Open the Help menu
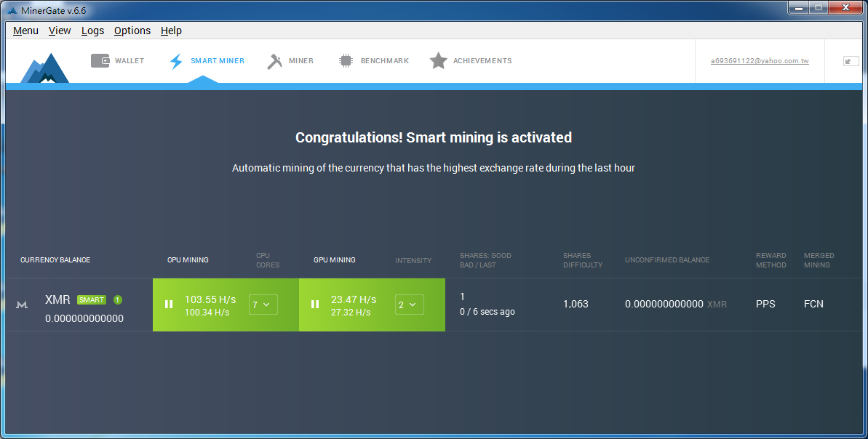This screenshot has width=868, height=439. pos(171,31)
